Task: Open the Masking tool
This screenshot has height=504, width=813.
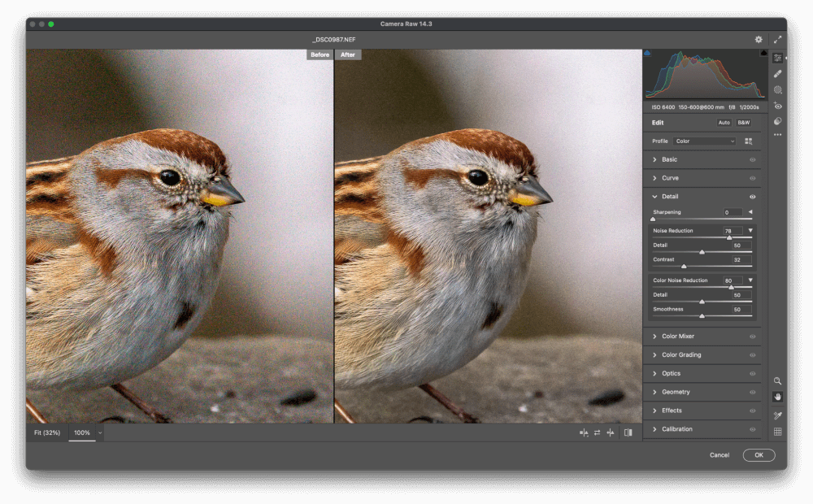Action: pyautogui.click(x=778, y=90)
